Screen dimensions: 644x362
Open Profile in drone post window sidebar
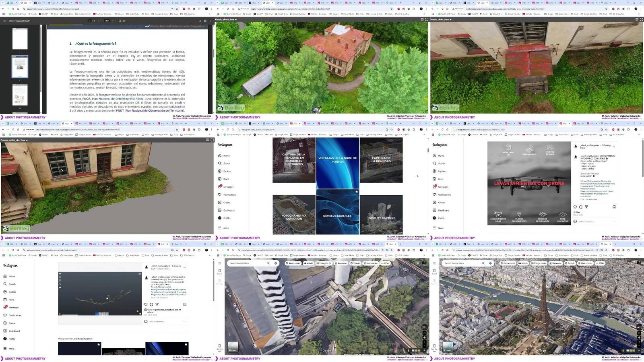(439, 218)
